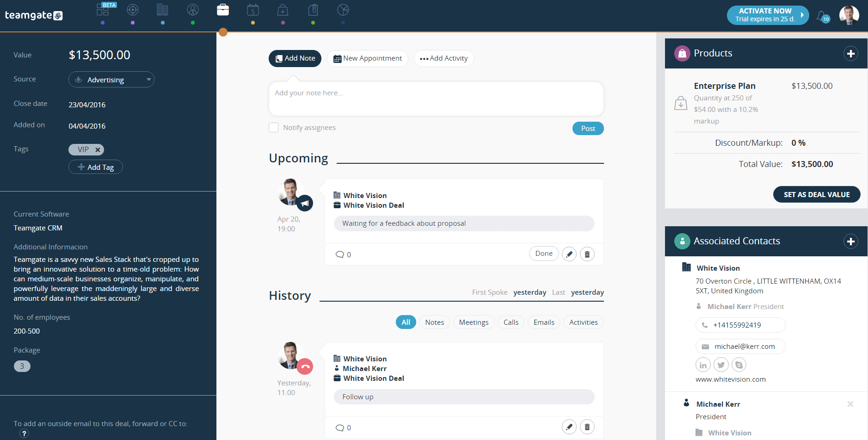The height and width of the screenshot is (440, 868).
Task: Open White Vision company in Associated Contacts
Action: [x=718, y=268]
